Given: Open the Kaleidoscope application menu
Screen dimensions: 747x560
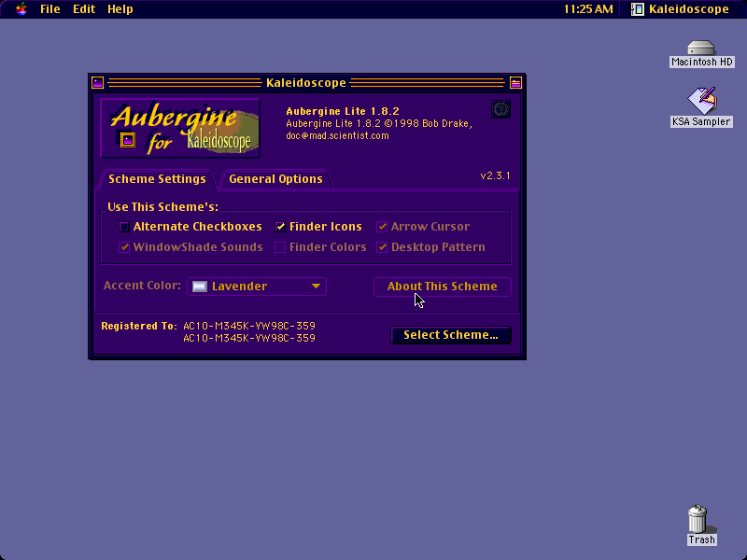Looking at the screenshot, I should pos(681,9).
